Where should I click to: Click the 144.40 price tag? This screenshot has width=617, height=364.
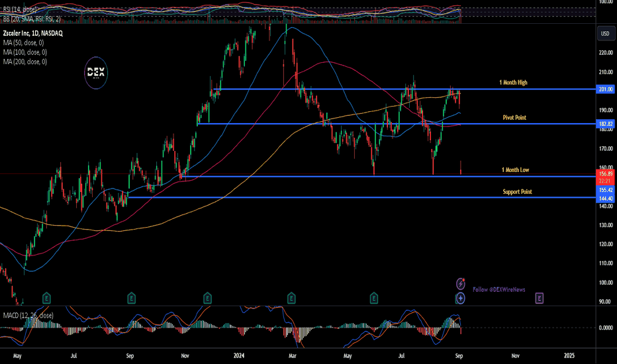coord(606,199)
